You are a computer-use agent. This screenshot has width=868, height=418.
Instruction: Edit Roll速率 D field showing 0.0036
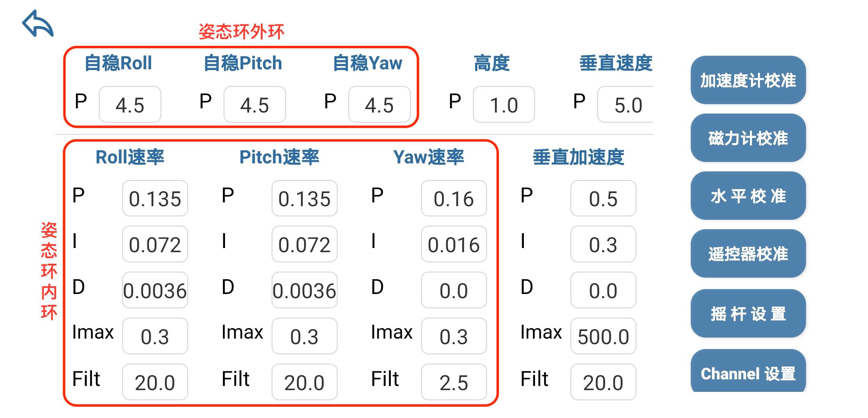[x=155, y=290]
